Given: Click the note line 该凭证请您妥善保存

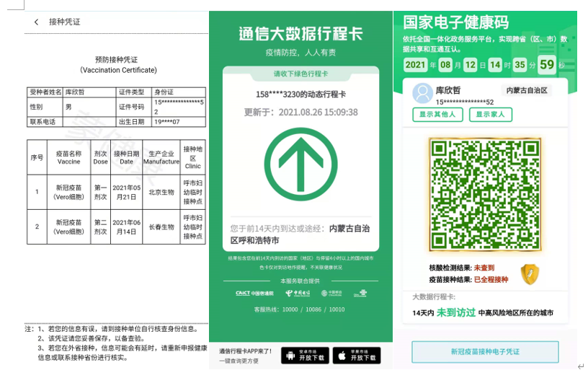Looking at the screenshot, I should pos(92,338).
